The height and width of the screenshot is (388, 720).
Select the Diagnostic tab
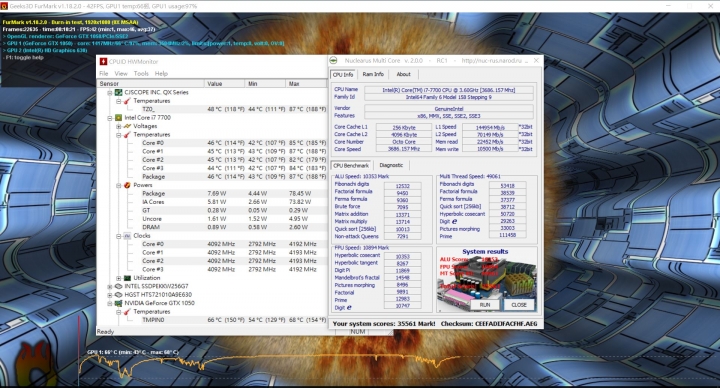tap(391, 165)
